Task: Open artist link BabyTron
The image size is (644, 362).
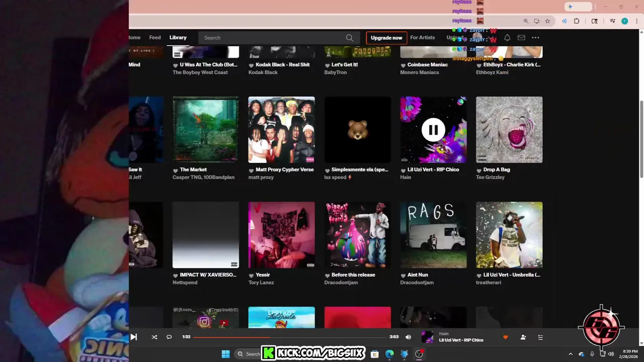Action: (x=336, y=72)
